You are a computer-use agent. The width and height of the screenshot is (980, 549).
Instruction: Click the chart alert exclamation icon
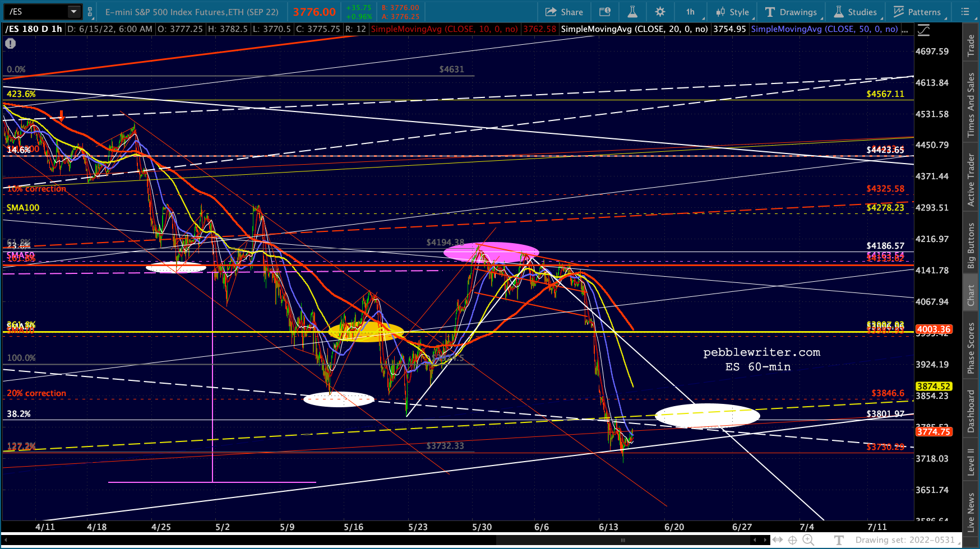point(10,43)
